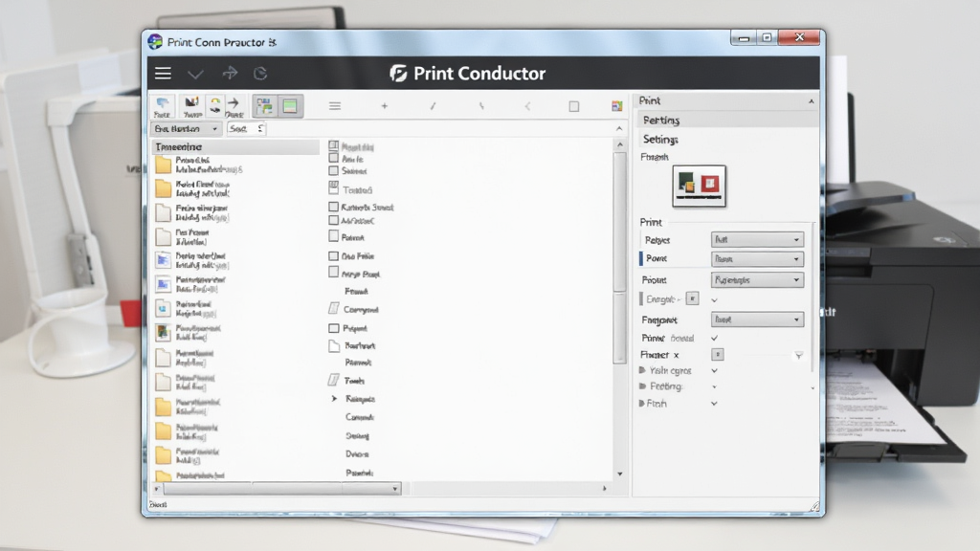
Task: Click the right-arrow "Done" toolbar icon
Action: pos(234,106)
